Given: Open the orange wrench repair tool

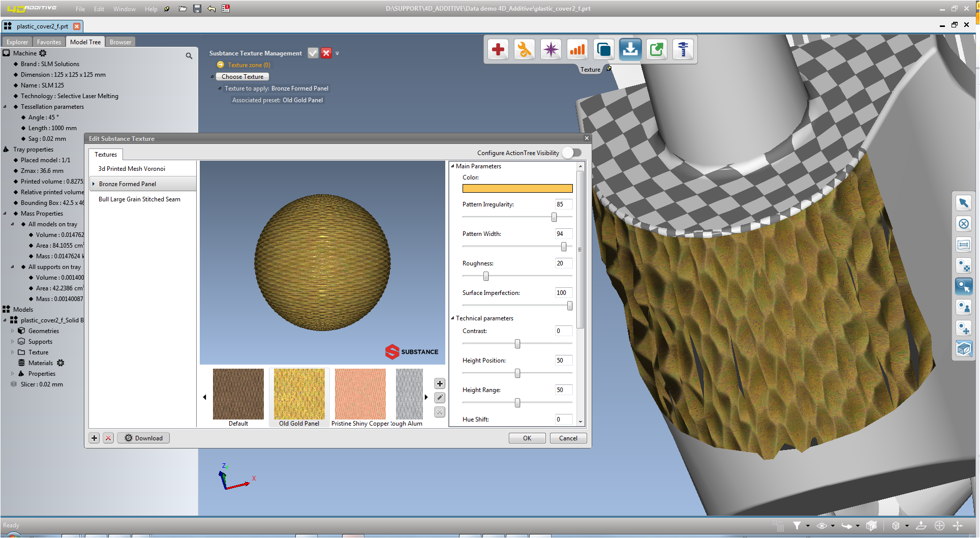Looking at the screenshot, I should [x=524, y=49].
